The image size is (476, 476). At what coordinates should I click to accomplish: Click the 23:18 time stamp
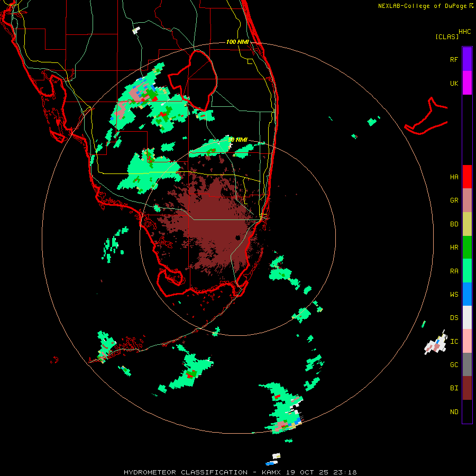[x=344, y=472]
